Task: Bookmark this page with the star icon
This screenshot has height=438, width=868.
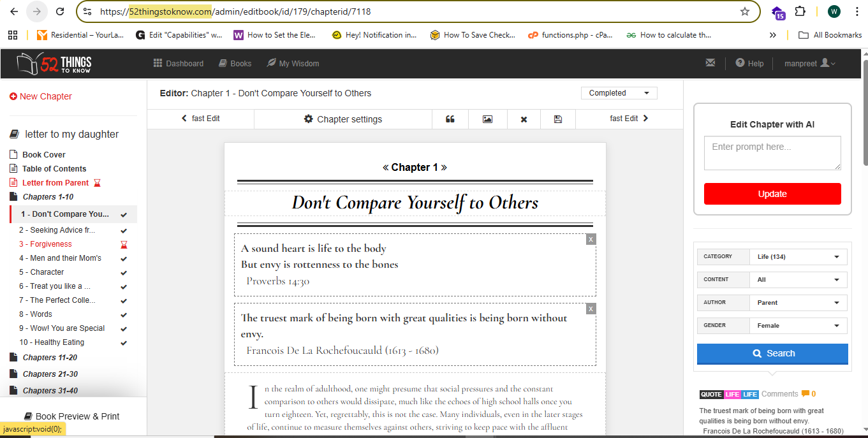Action: [744, 11]
